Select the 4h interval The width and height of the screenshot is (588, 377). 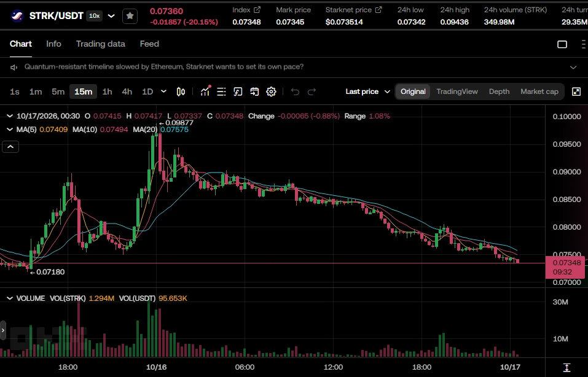pyautogui.click(x=127, y=91)
